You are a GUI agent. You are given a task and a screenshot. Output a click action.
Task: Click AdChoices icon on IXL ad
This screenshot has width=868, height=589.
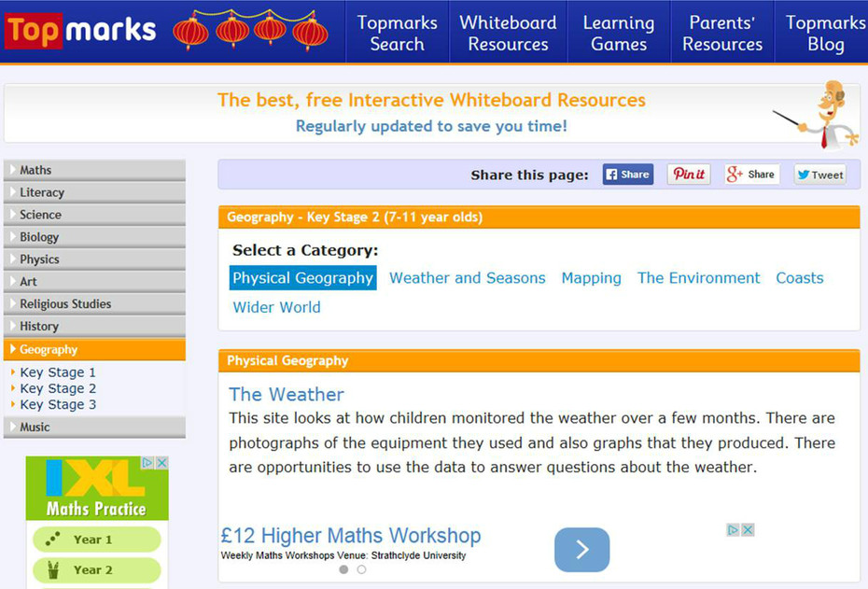pos(147,463)
